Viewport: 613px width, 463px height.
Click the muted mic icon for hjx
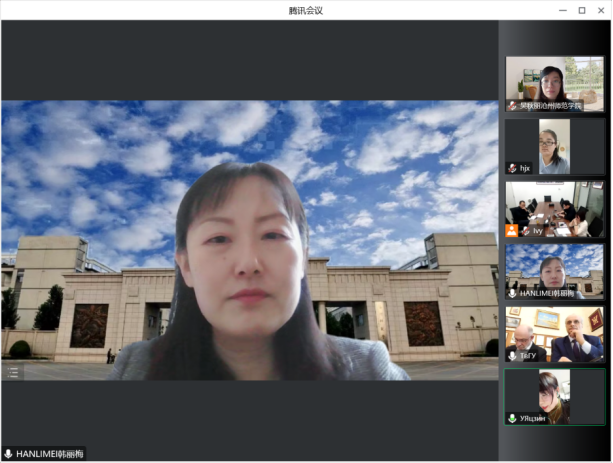(x=512, y=168)
